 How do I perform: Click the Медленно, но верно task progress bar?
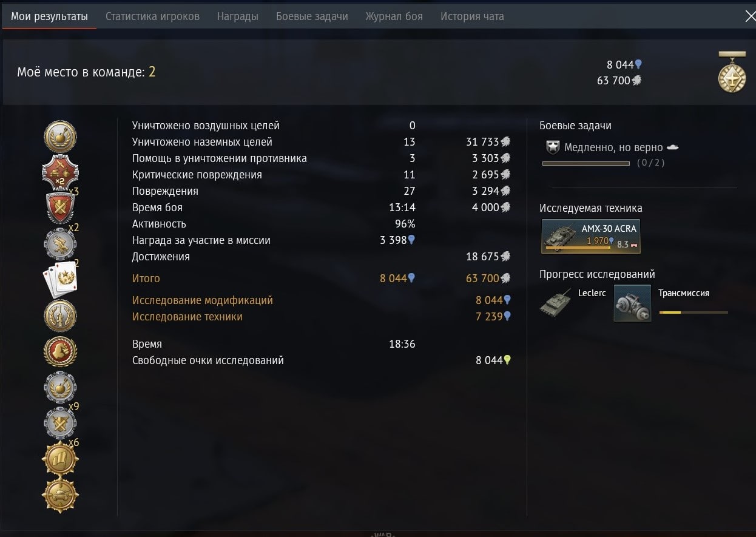click(x=586, y=163)
